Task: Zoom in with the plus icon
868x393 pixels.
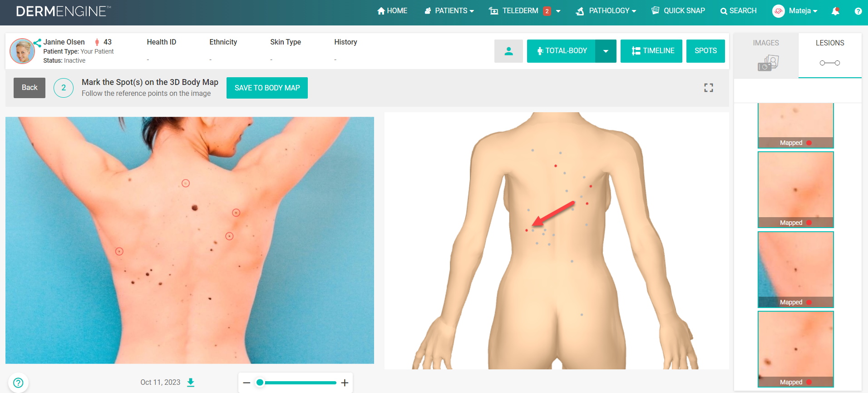Action: [345, 383]
